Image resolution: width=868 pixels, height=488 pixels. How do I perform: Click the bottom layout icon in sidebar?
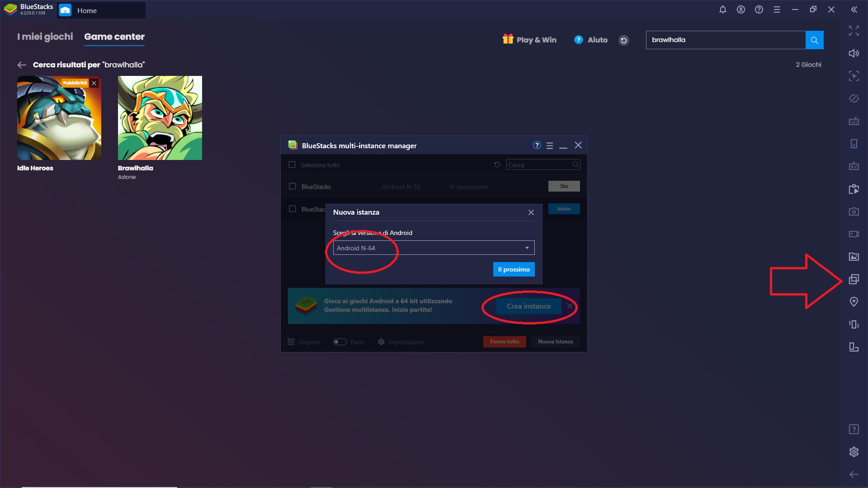point(854,347)
